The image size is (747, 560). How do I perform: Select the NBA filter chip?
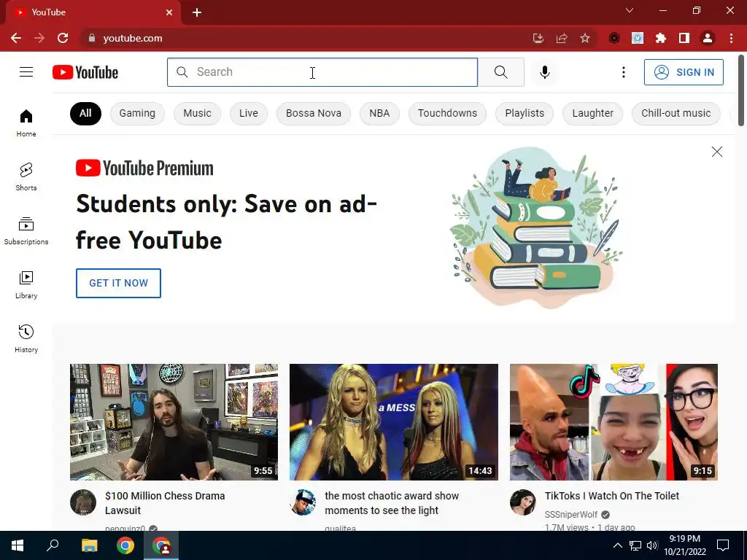(x=379, y=113)
